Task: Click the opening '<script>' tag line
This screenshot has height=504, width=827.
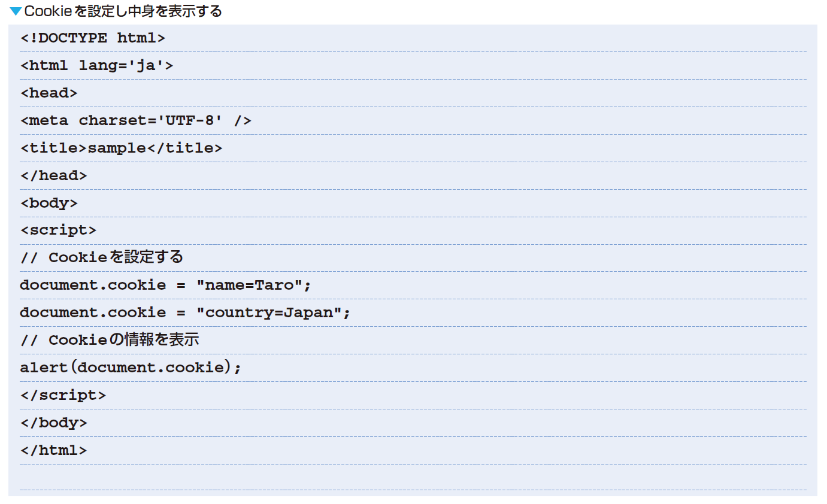Action: 59,231
